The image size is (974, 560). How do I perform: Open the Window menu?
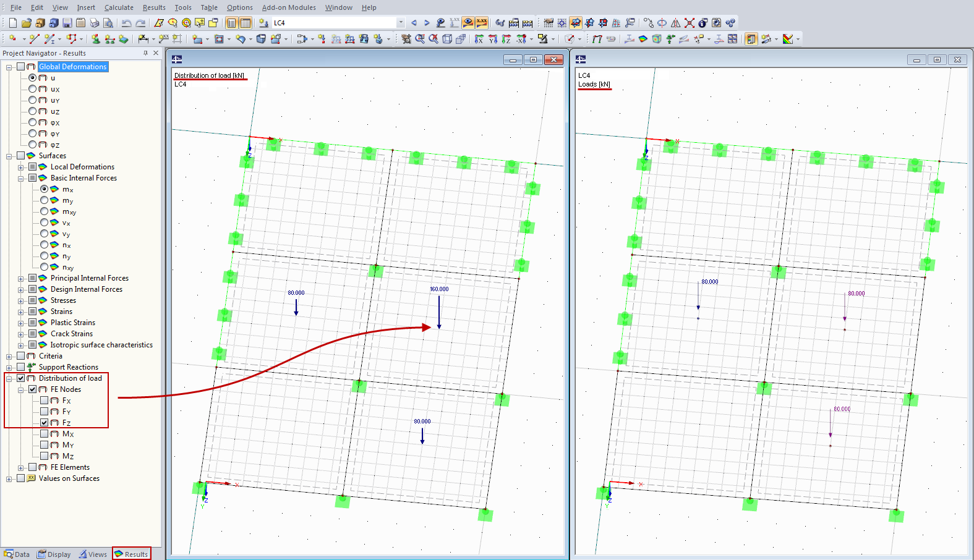pyautogui.click(x=339, y=7)
